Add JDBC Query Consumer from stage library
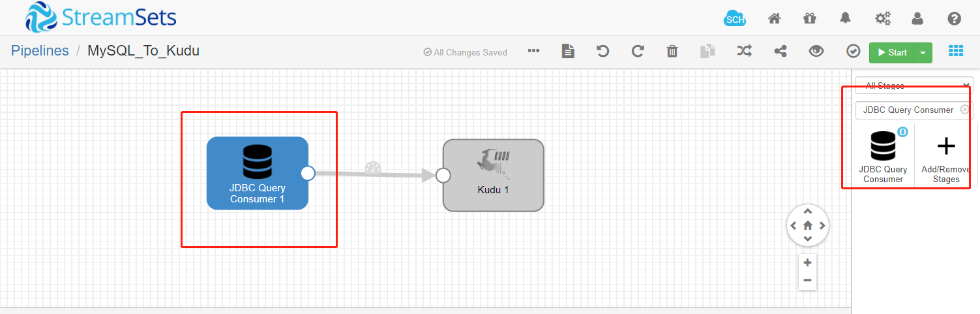The image size is (980, 314). tap(883, 155)
